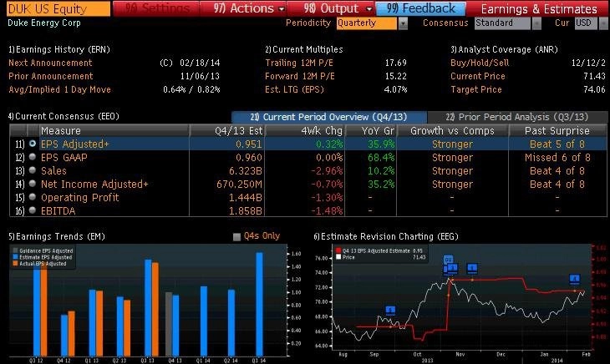
Task: Open the Cur USD currency dropdown arrow
Action: pos(603,23)
